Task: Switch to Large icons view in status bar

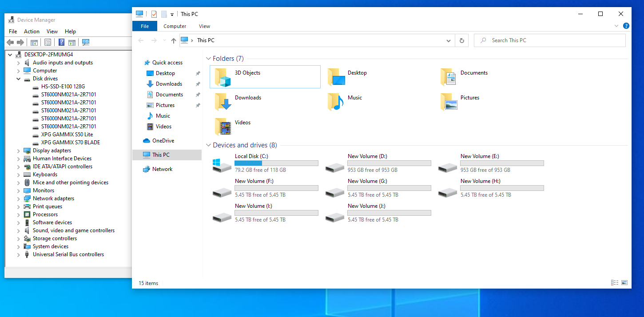Action: pos(624,283)
